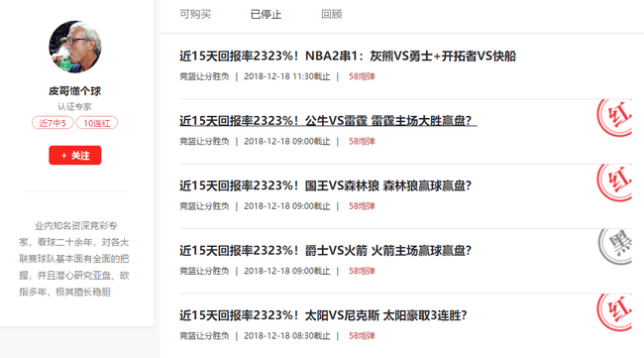Screen dimensions: 644x358
Task: Click the + 关注 follow button
Action: click(x=75, y=156)
